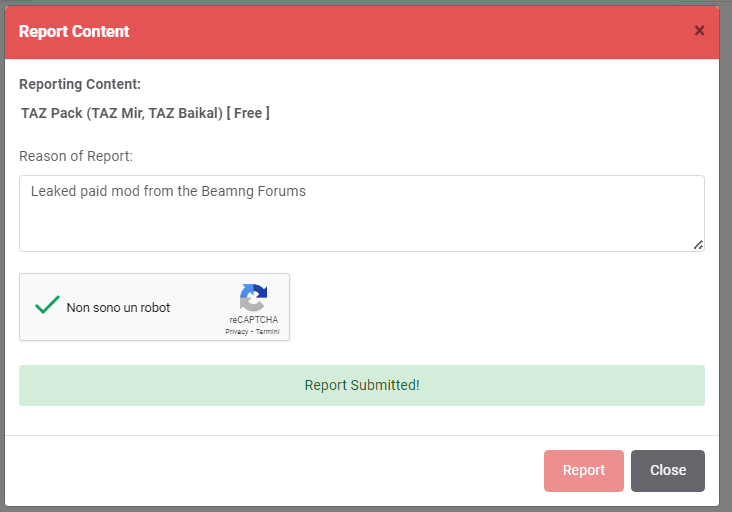
Task: Click the '[ Free ]' tag text
Action: (248, 113)
